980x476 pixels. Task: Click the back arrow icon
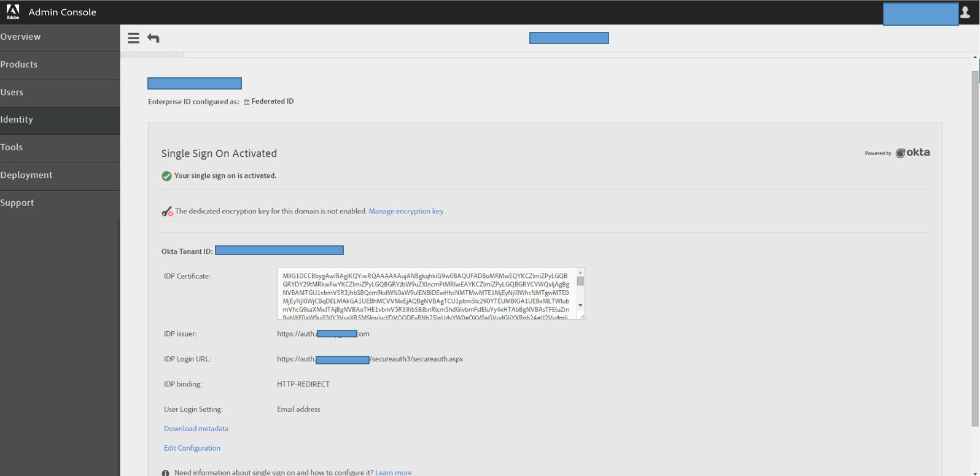(x=154, y=38)
